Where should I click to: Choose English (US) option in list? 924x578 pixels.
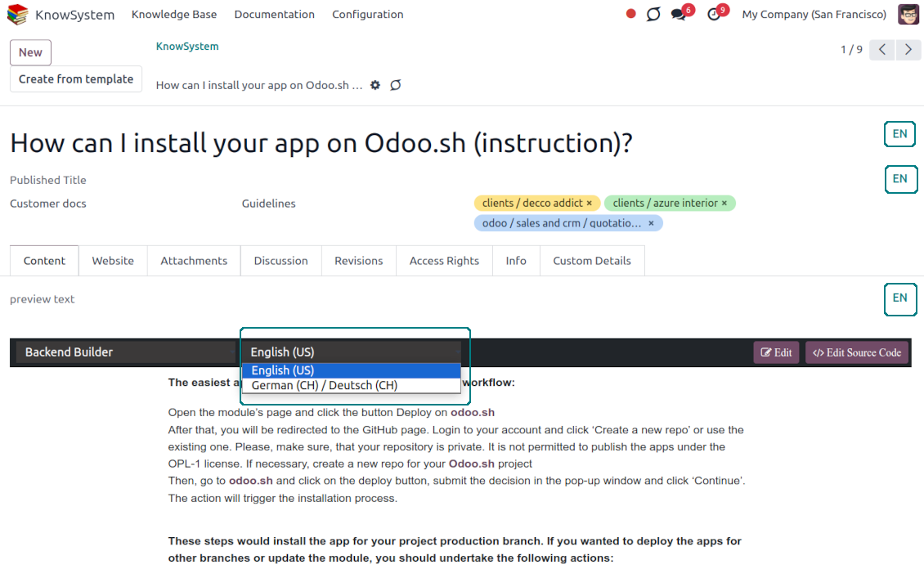coord(352,370)
